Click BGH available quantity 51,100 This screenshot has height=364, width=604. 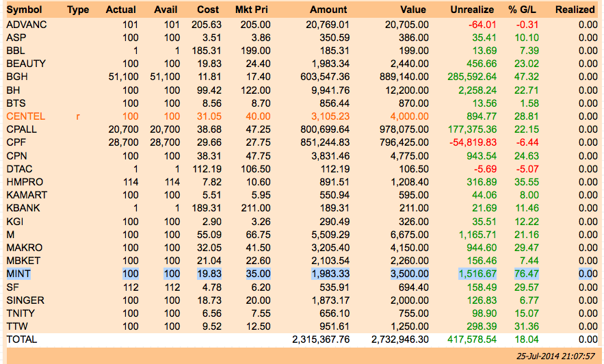click(x=165, y=77)
